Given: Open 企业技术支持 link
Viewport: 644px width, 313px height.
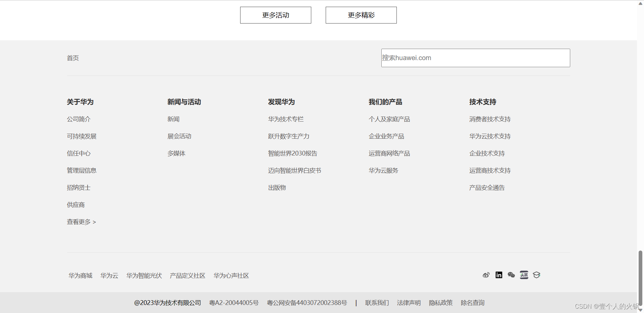Looking at the screenshot, I should pyautogui.click(x=487, y=153).
